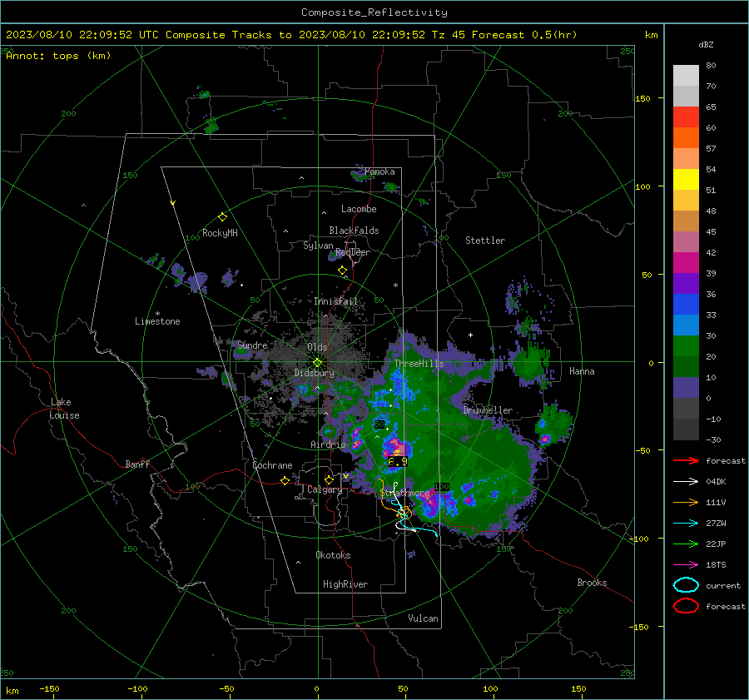Screen dimensions: 749x700
Task: Click the Okotoks city label
Action: tap(333, 555)
